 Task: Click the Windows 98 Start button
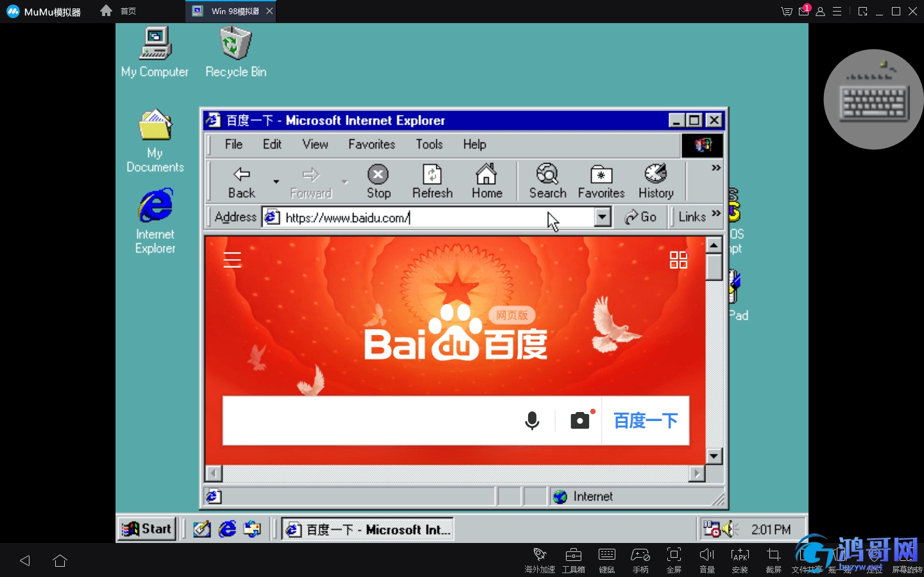point(148,529)
